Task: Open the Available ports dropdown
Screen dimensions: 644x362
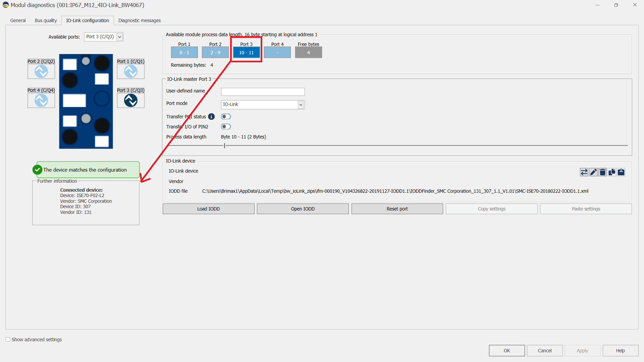Action: [x=119, y=37]
